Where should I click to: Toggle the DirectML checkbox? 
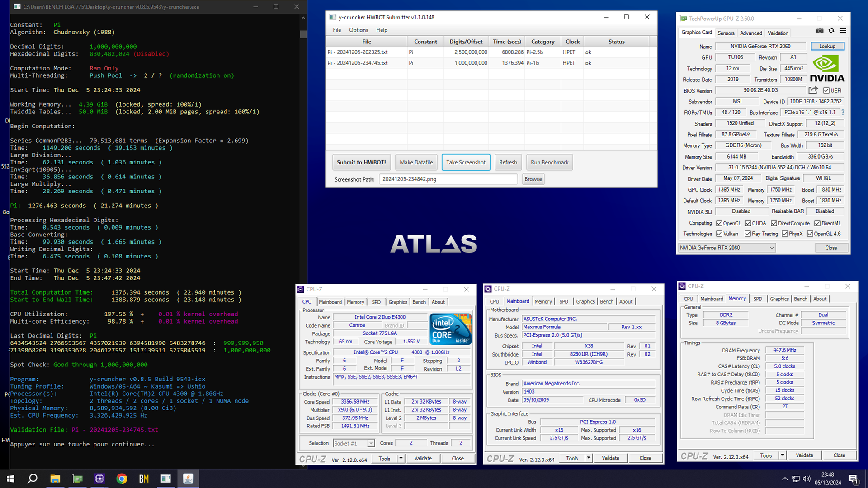click(817, 223)
